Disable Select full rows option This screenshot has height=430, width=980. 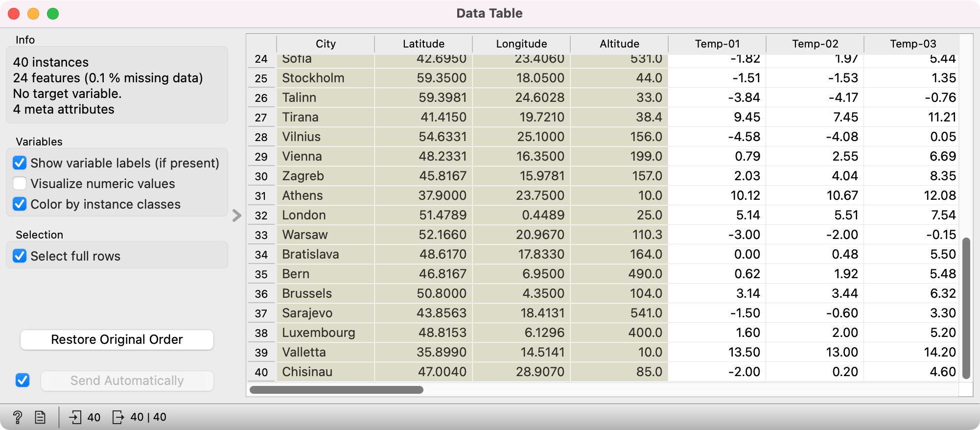[x=20, y=256]
